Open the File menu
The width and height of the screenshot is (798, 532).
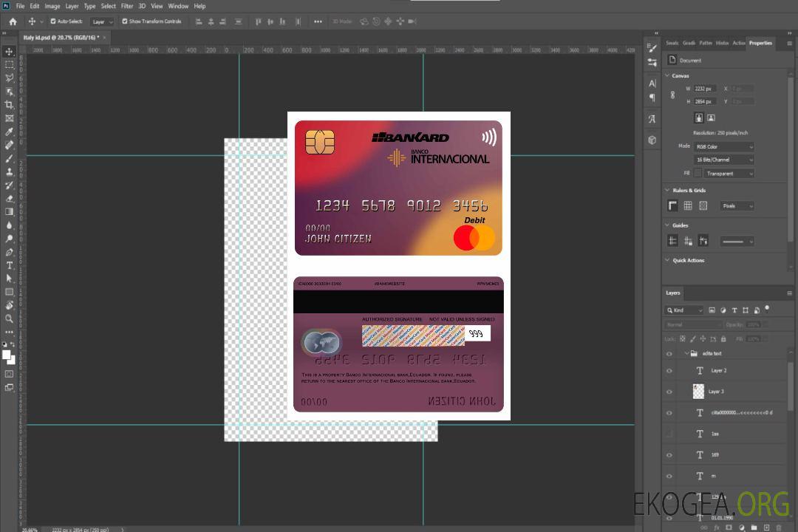tap(20, 6)
